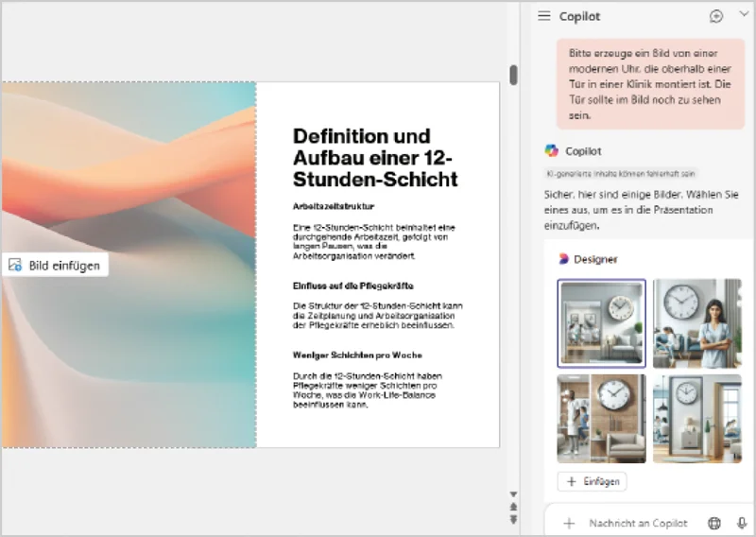This screenshot has width=756, height=537.
Task: Select the bottom-right clock and door image
Action: click(697, 418)
